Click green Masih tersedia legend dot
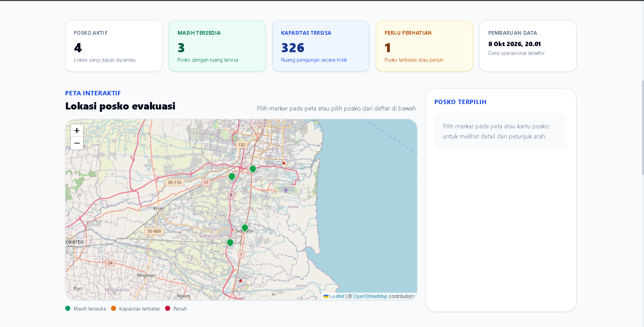Viewport: 644px width, 327px height. 68,308
